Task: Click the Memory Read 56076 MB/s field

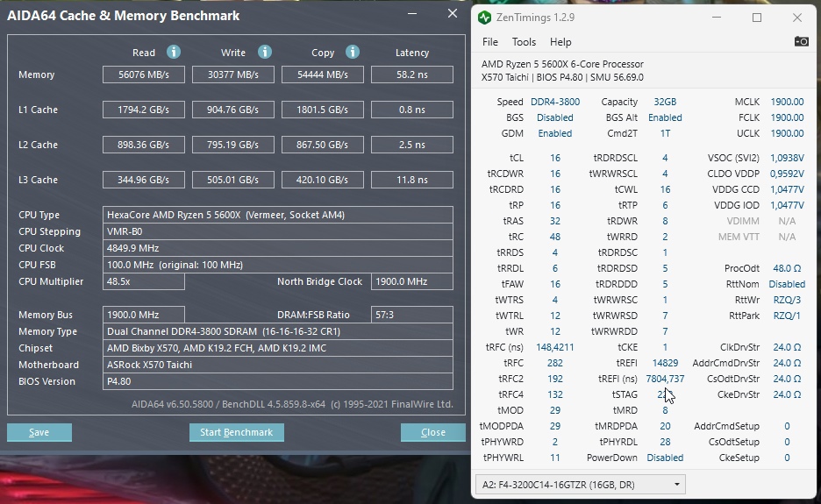Action: (x=144, y=75)
